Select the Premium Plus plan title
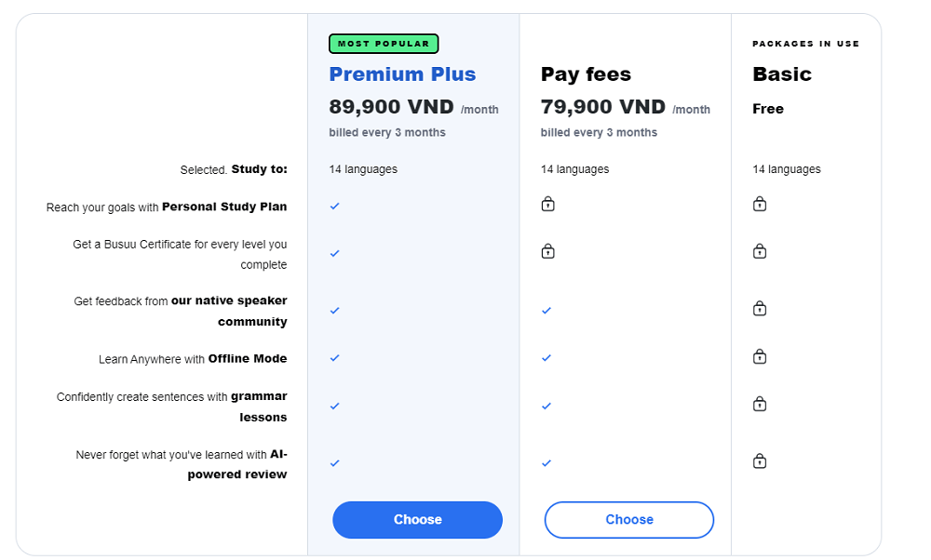The image size is (931, 560). click(402, 74)
